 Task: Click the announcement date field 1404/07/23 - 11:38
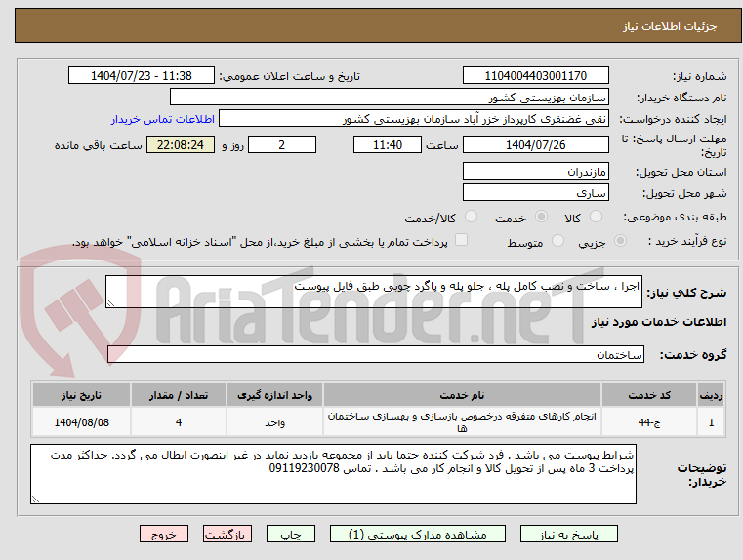click(x=142, y=76)
